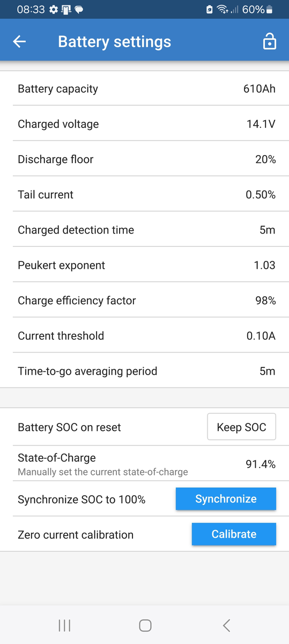Start zero current calibration
This screenshot has width=289, height=644.
tap(234, 535)
